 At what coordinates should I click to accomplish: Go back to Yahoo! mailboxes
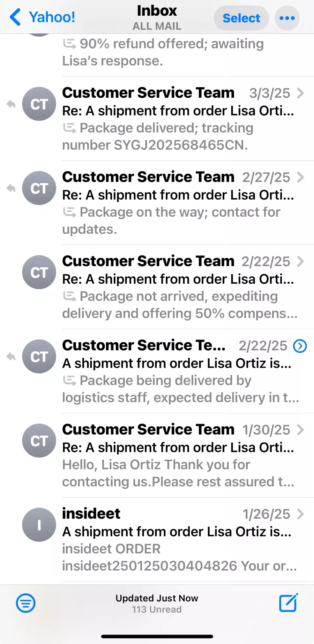tap(43, 17)
